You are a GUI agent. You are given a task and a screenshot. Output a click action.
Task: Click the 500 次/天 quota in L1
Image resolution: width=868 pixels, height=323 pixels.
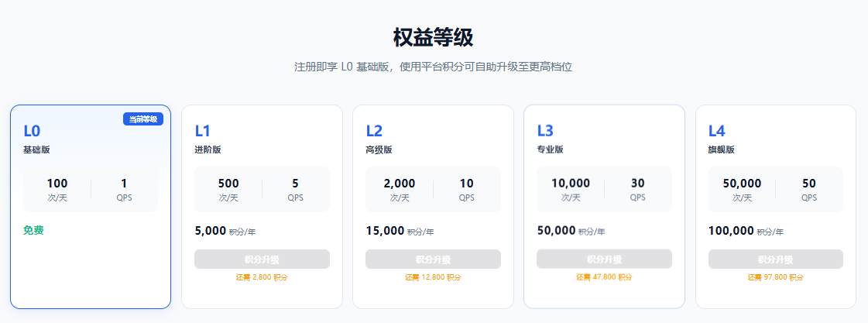coord(228,190)
